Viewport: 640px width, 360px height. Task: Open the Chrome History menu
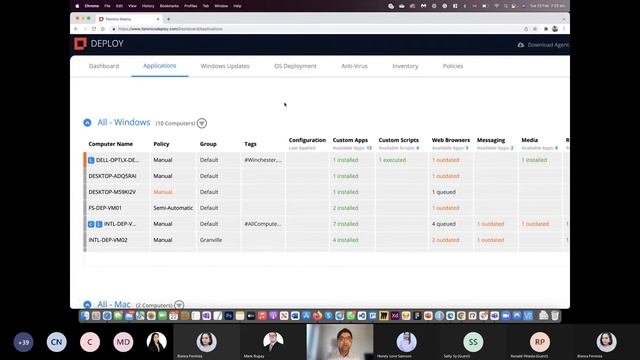click(x=148, y=6)
